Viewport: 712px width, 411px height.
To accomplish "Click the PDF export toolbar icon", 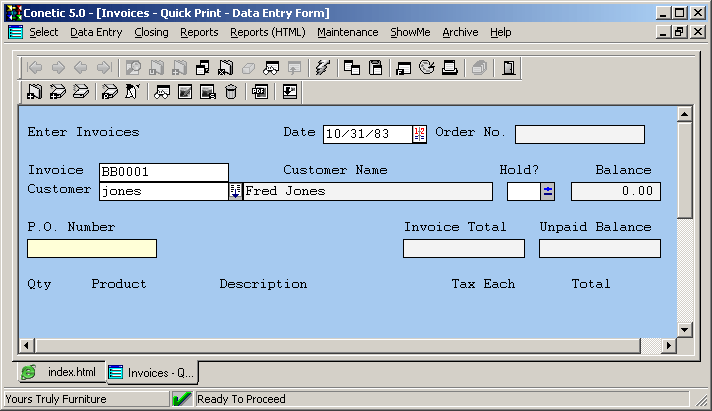I will (259, 93).
